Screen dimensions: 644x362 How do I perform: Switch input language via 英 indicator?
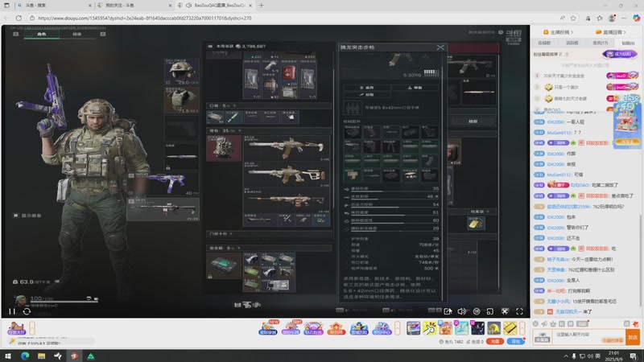click(x=597, y=356)
